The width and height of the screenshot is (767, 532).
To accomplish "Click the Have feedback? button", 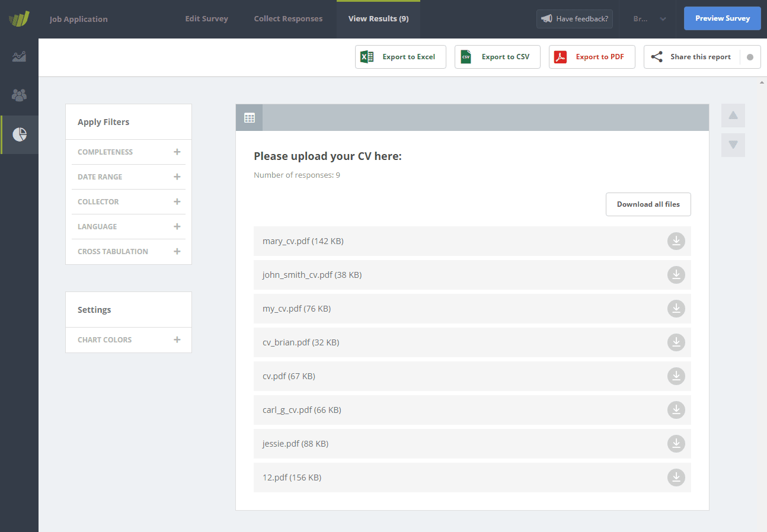I will (x=574, y=19).
